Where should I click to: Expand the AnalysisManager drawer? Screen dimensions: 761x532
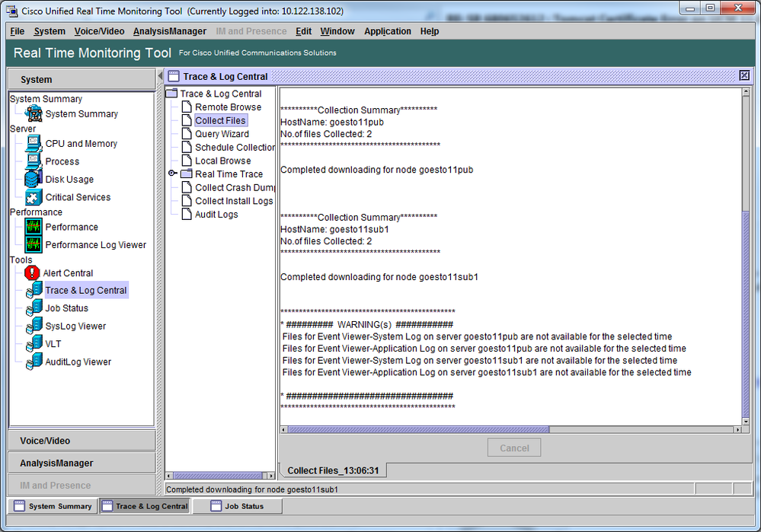click(x=82, y=463)
